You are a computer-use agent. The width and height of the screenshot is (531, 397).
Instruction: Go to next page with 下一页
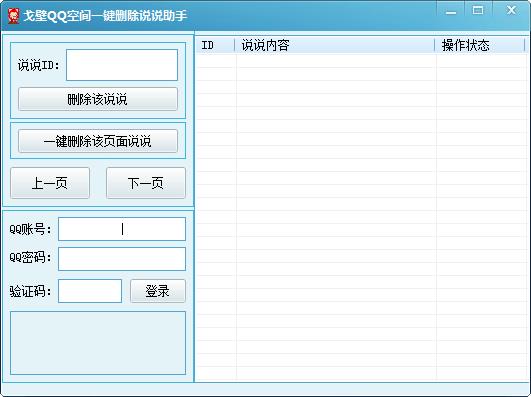tap(146, 183)
